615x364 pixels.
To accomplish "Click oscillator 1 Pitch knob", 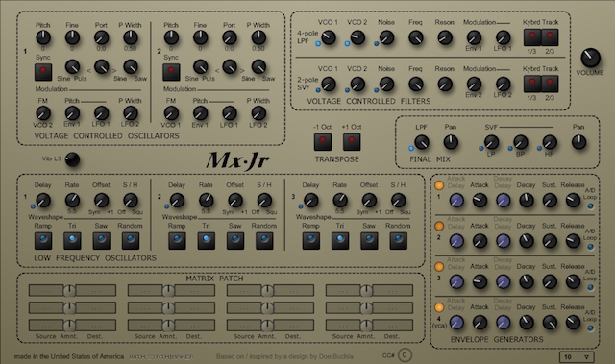I will pos(43,37).
